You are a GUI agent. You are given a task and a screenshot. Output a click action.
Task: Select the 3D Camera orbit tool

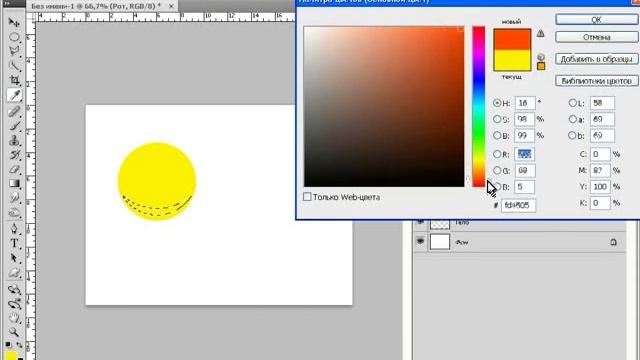[x=14, y=304]
